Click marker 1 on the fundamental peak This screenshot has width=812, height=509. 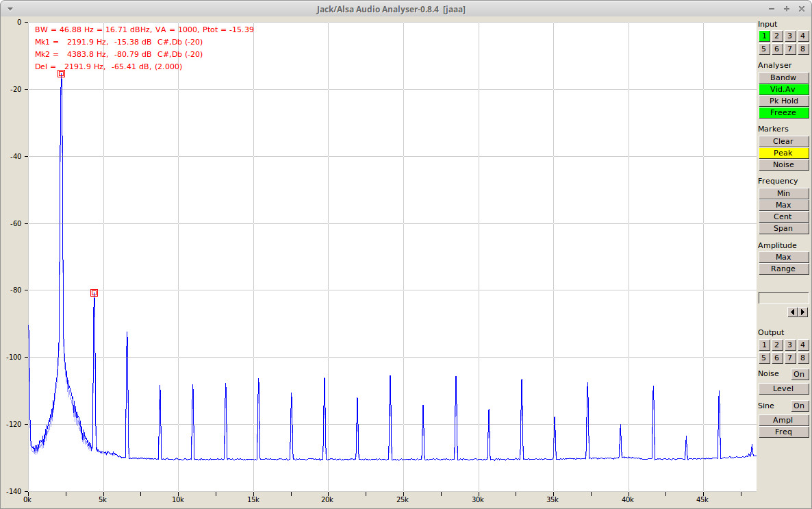(61, 73)
